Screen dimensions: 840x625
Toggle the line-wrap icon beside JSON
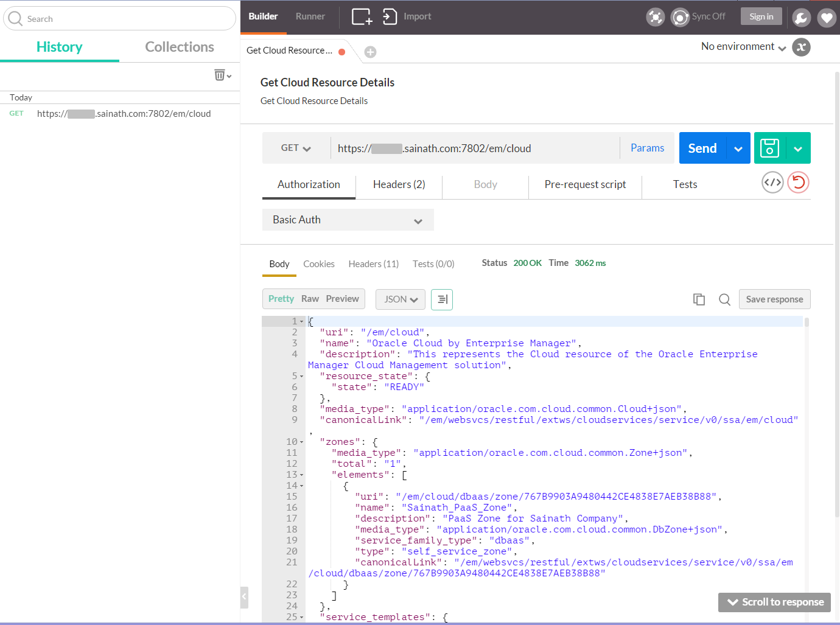(x=442, y=299)
